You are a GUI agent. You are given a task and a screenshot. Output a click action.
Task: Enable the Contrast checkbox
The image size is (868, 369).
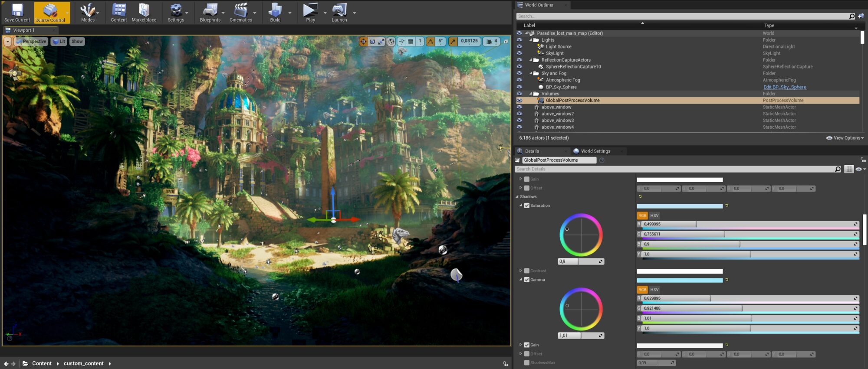click(527, 271)
